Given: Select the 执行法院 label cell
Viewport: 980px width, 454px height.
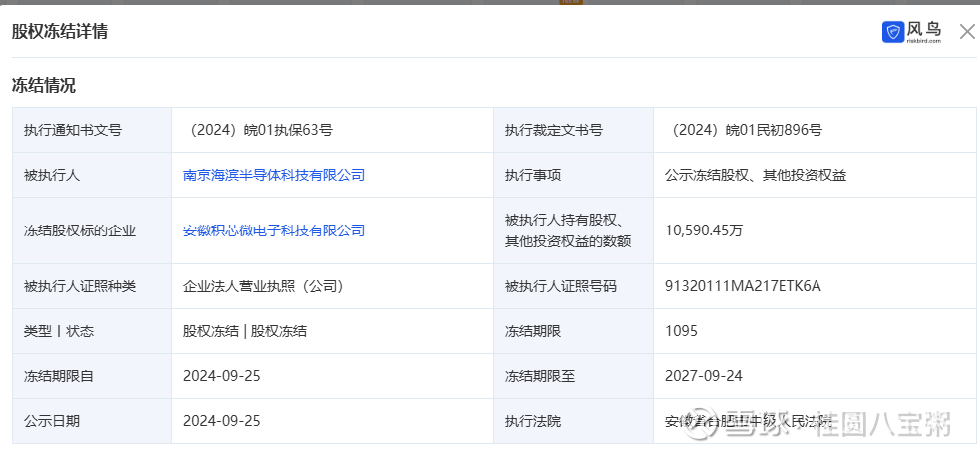Looking at the screenshot, I should click(574, 421).
